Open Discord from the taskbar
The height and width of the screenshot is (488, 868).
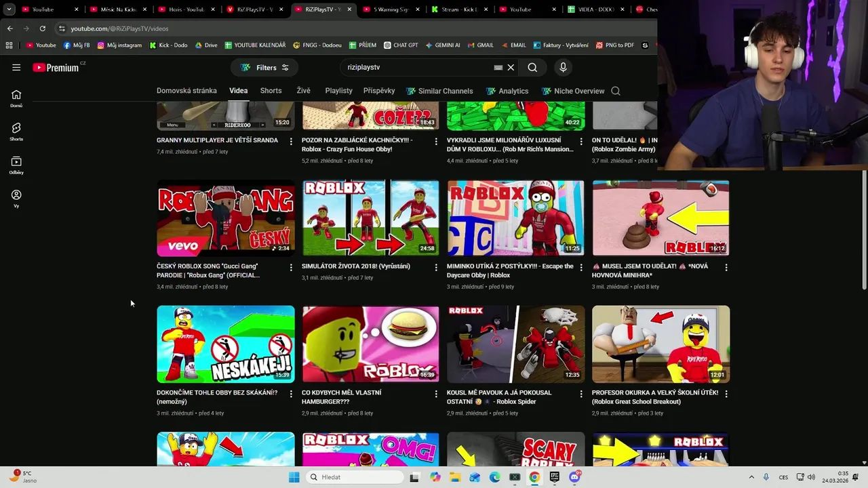point(574,477)
